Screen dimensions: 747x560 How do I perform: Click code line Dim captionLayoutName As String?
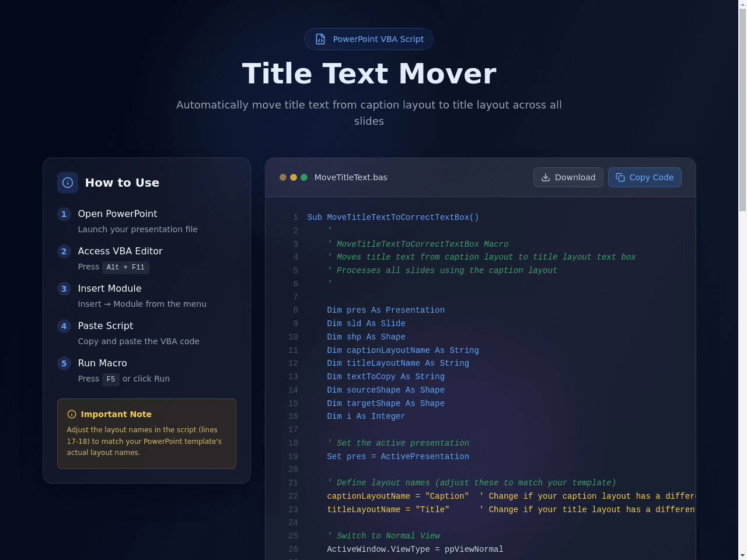pos(403,351)
